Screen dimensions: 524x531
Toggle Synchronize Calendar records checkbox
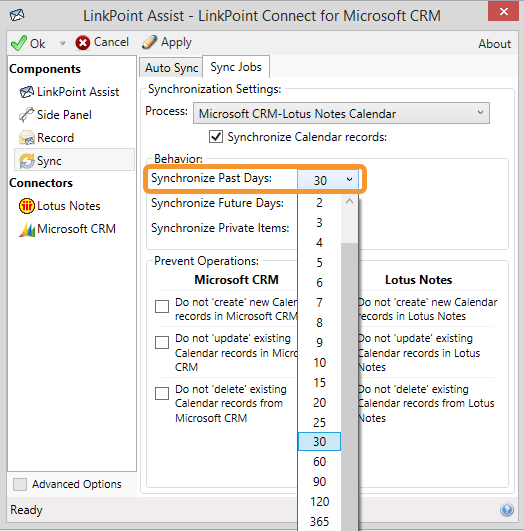216,137
